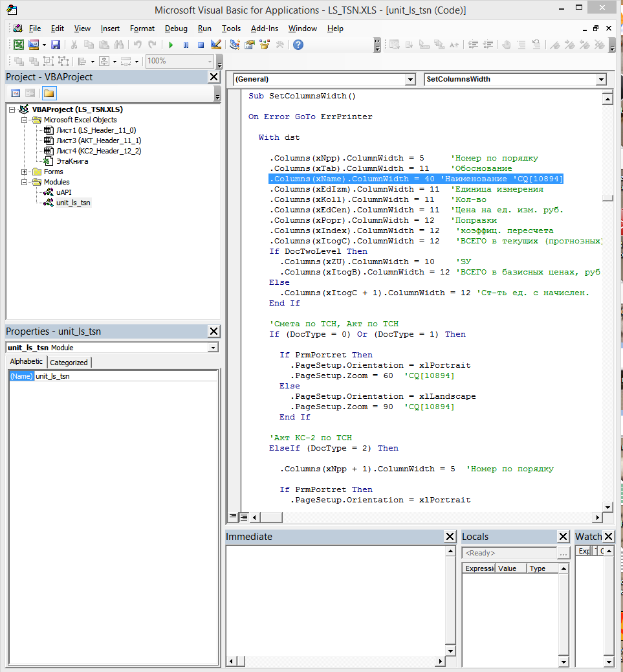Open Project Explorer icon in toolbar

click(x=235, y=45)
